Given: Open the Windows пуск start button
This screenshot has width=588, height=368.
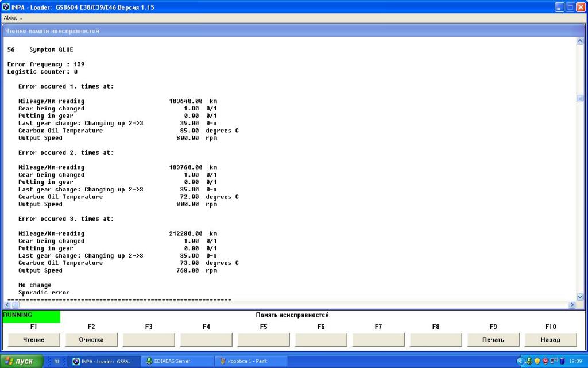Looking at the screenshot, I should click(x=22, y=361).
